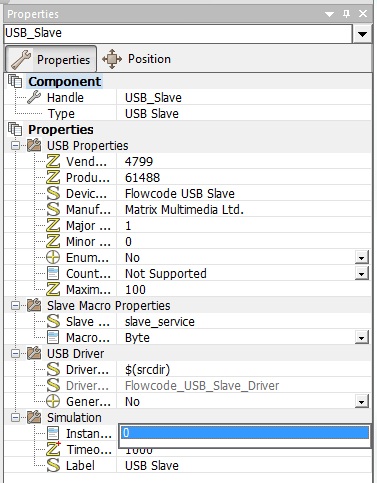Click the folder icon next to USB Driver

pos(34,353)
